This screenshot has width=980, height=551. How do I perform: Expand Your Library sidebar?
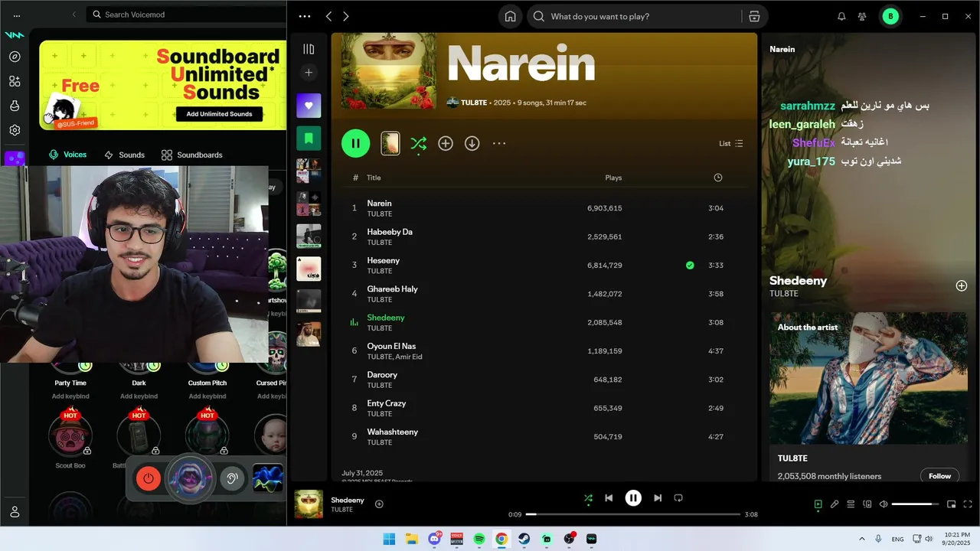click(x=309, y=49)
